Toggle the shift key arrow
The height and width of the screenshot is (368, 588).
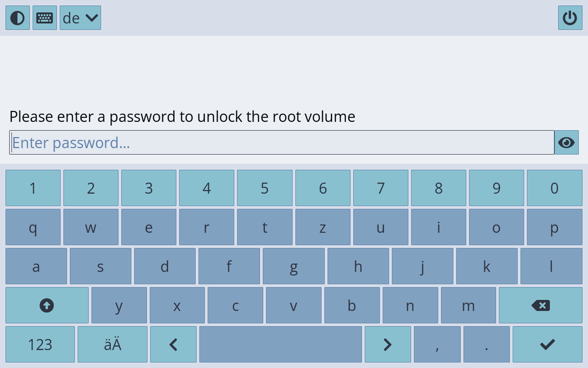coord(47,305)
